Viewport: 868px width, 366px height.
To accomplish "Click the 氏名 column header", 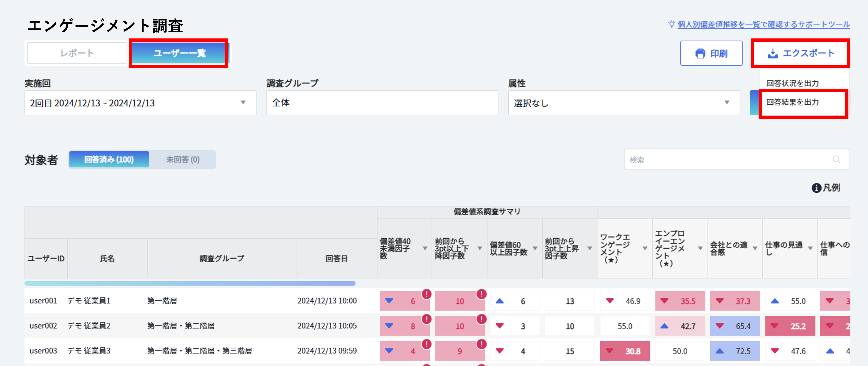I will coord(107,258).
